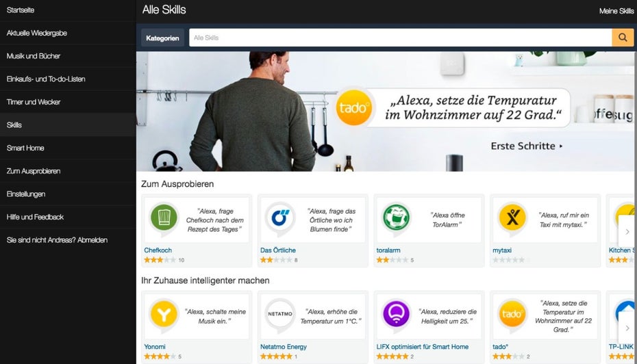Screen dimensions: 637x364
Task: Click the Das Örtliche star rating
Action: [276, 260]
